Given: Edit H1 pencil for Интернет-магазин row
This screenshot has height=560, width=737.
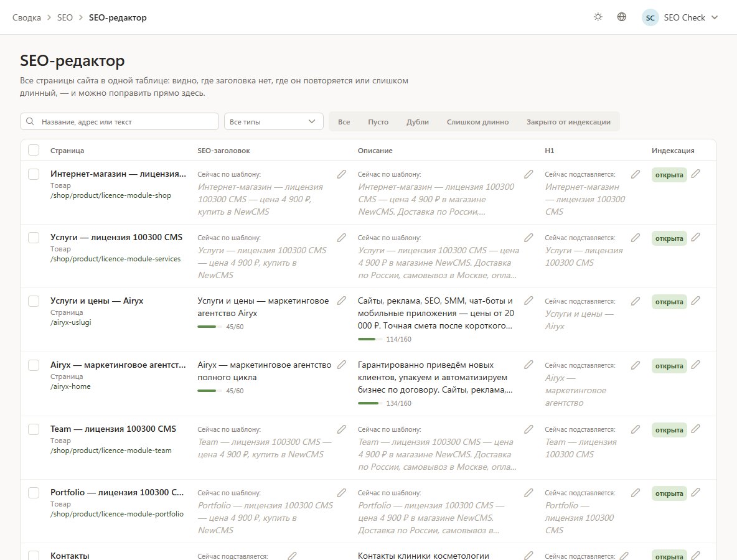Looking at the screenshot, I should (636, 174).
